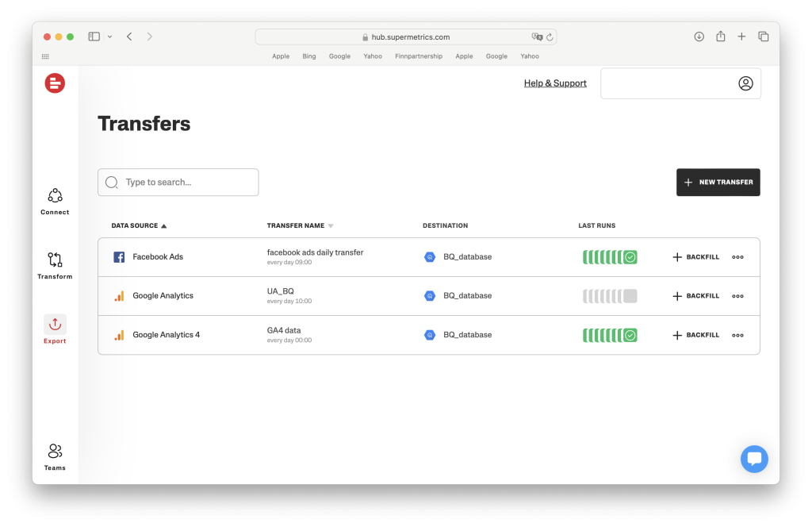View last runs status for Facebook Ads
This screenshot has height=527, width=812.
tap(609, 257)
